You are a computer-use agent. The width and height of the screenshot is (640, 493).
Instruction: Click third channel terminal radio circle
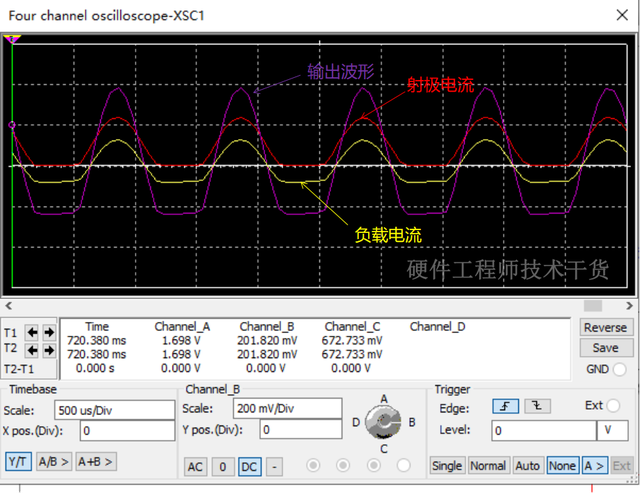point(373,465)
